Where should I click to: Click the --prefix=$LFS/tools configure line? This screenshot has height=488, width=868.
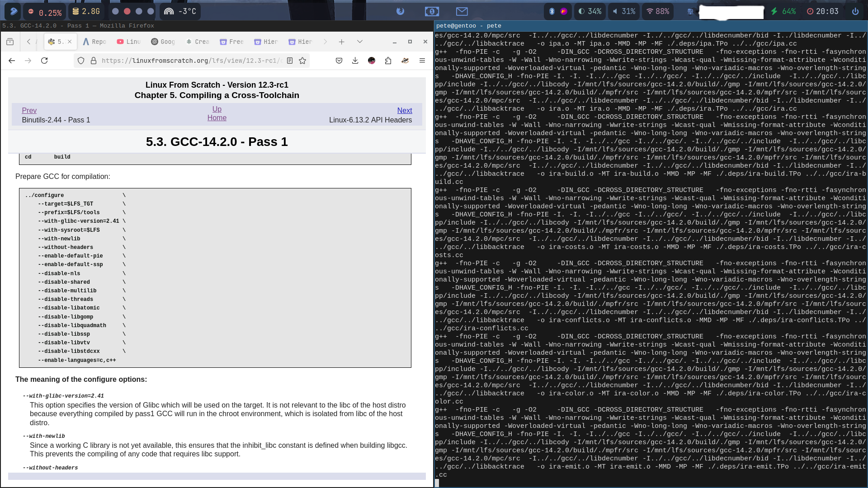[69, 212]
